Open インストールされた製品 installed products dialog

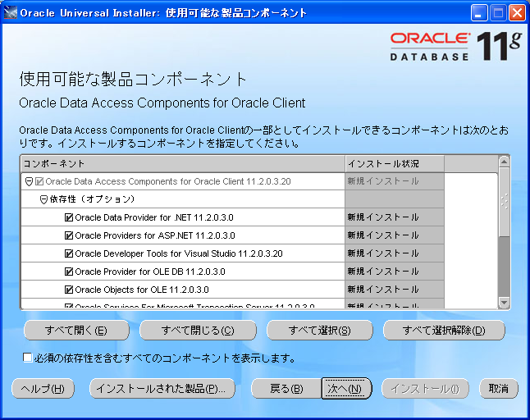tap(162, 388)
